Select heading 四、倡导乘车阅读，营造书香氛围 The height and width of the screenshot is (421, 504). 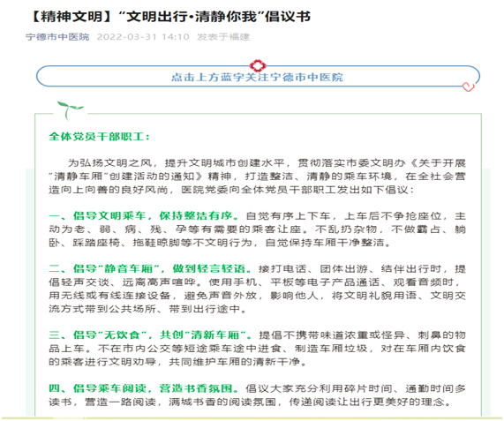(144, 388)
